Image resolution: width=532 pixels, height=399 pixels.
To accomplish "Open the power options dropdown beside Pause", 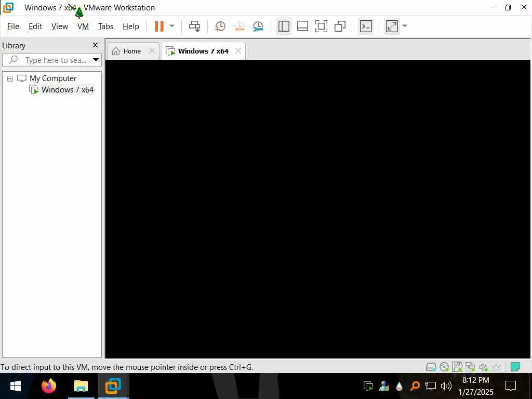I will point(172,26).
